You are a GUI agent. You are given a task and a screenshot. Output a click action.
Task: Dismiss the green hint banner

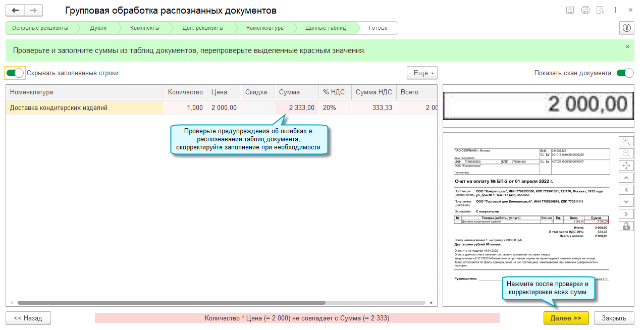tap(628, 46)
